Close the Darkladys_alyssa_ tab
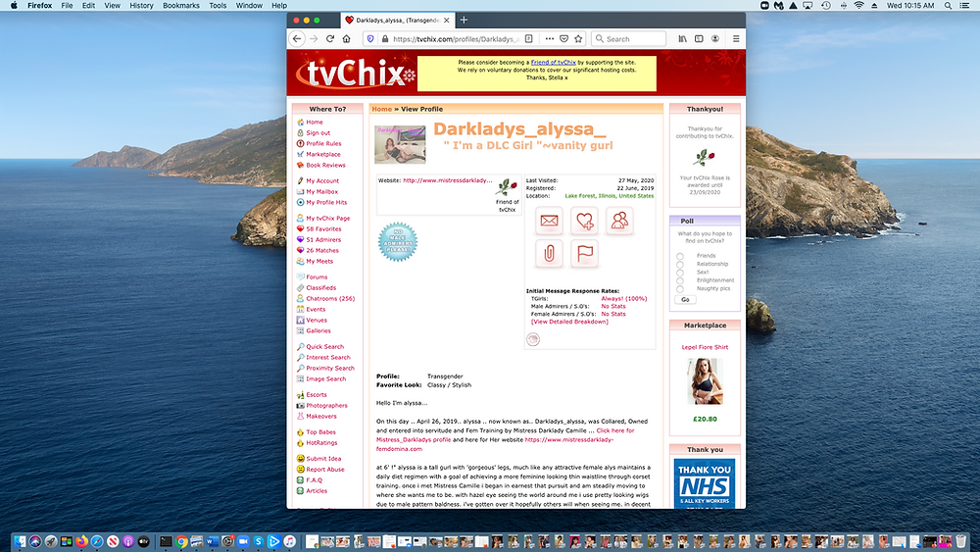 point(447,20)
